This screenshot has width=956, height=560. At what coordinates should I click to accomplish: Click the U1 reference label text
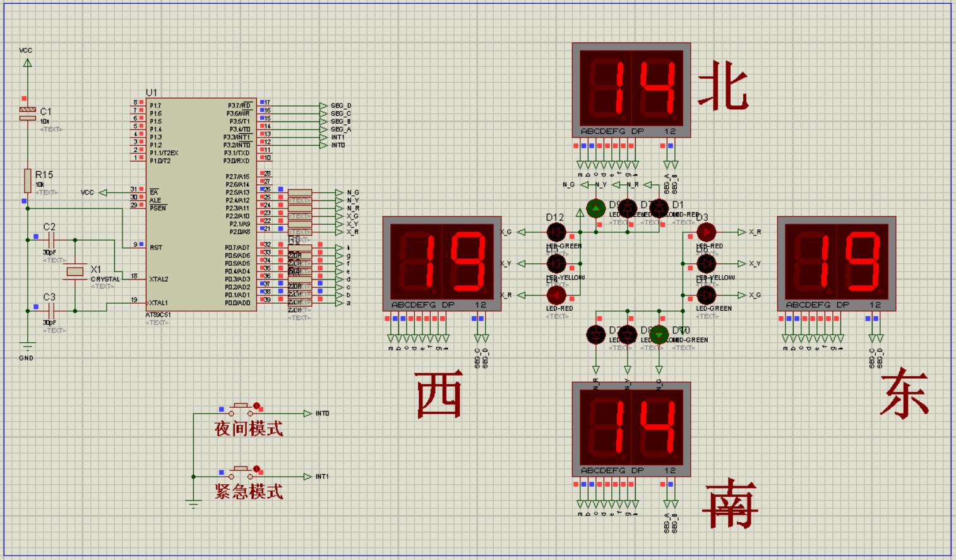[x=152, y=92]
